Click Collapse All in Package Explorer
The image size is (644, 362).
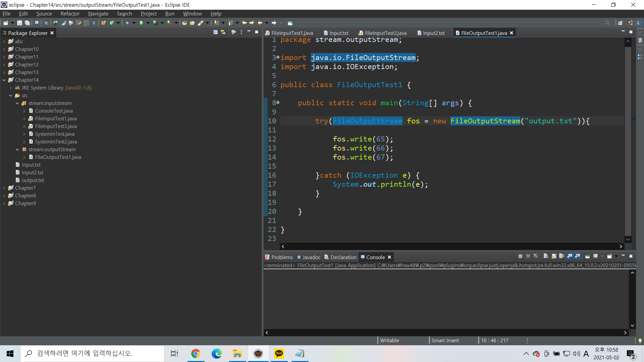[x=215, y=32]
